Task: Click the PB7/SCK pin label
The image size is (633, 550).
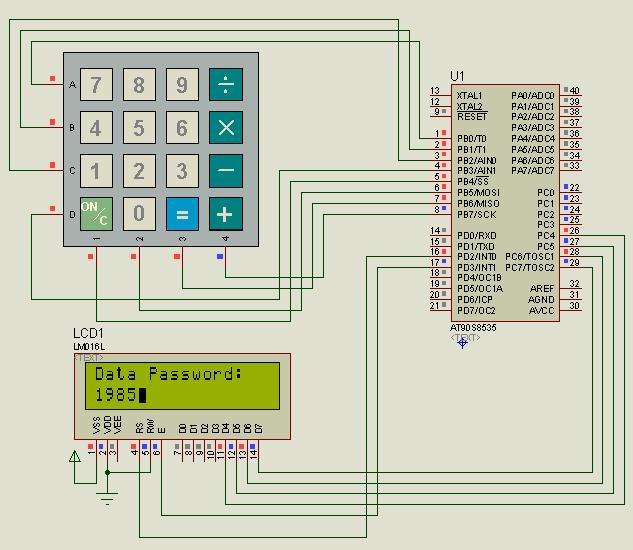Action: 476,214
